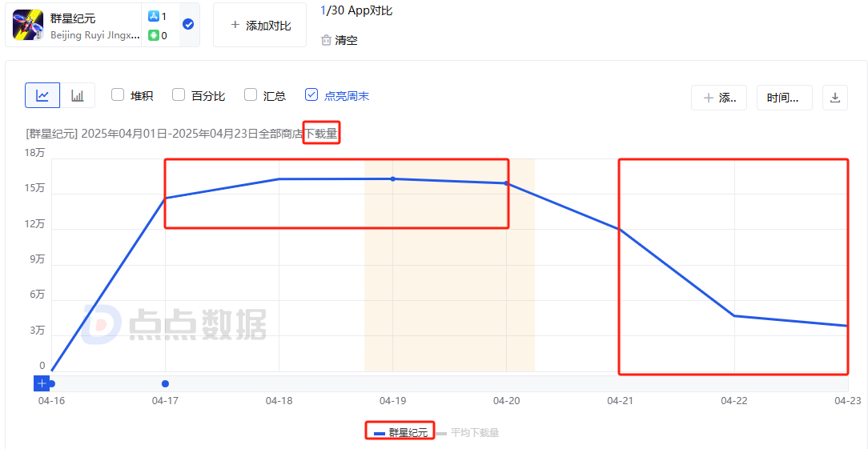Image resolution: width=868 pixels, height=449 pixels.
Task: Click the 04-18 axis date label
Action: [x=279, y=399]
